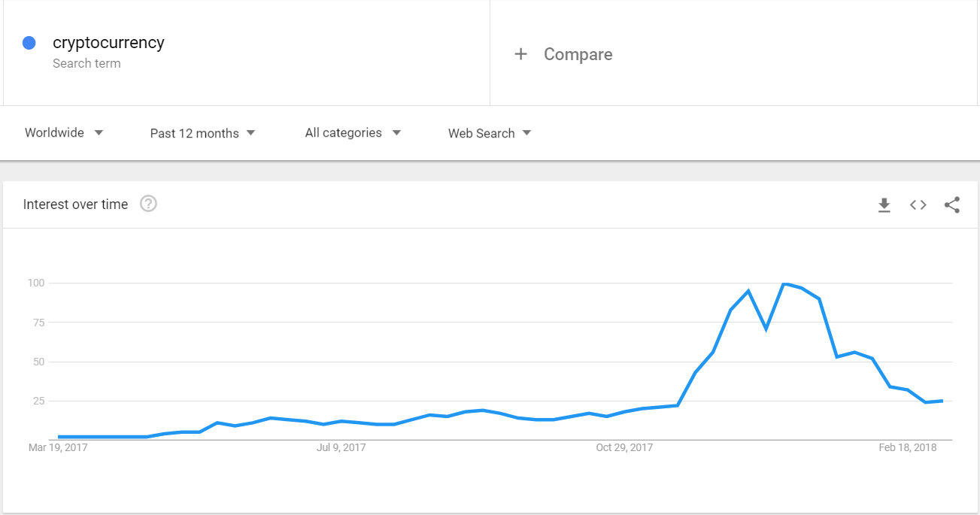Click the share icon for the chart

pos(952,204)
